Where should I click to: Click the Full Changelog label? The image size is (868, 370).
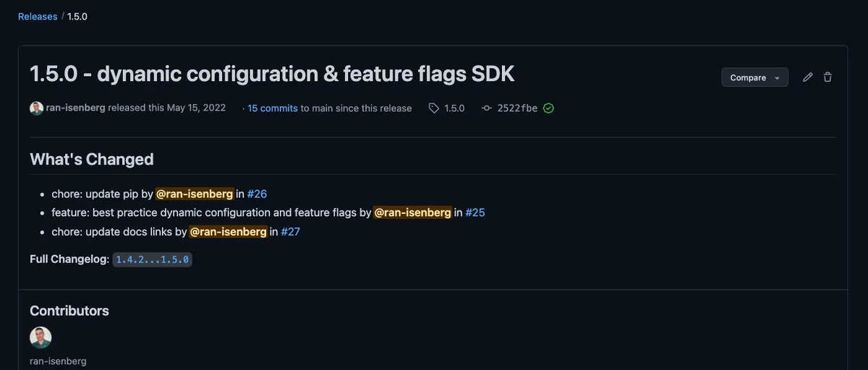(x=69, y=259)
